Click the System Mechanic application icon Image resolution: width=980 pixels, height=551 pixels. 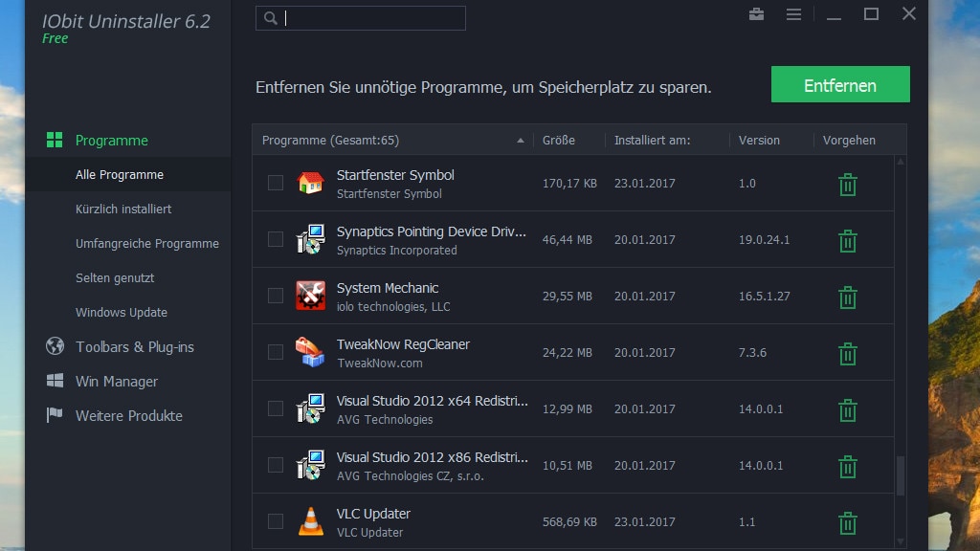click(x=310, y=297)
